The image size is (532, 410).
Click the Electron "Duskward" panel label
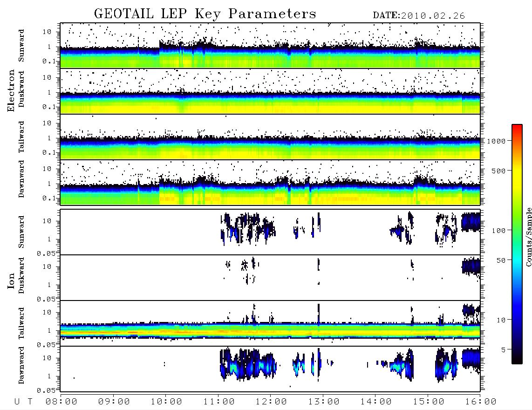coord(21,89)
